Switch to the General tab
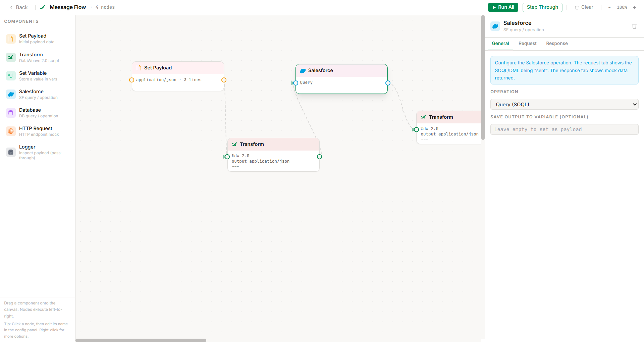The width and height of the screenshot is (644, 342). click(x=500, y=44)
